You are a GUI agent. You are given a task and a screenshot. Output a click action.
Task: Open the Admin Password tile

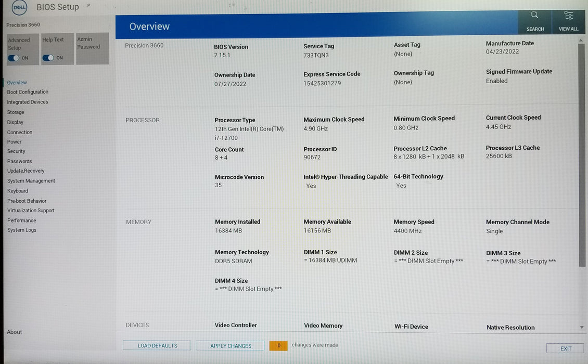(x=93, y=48)
